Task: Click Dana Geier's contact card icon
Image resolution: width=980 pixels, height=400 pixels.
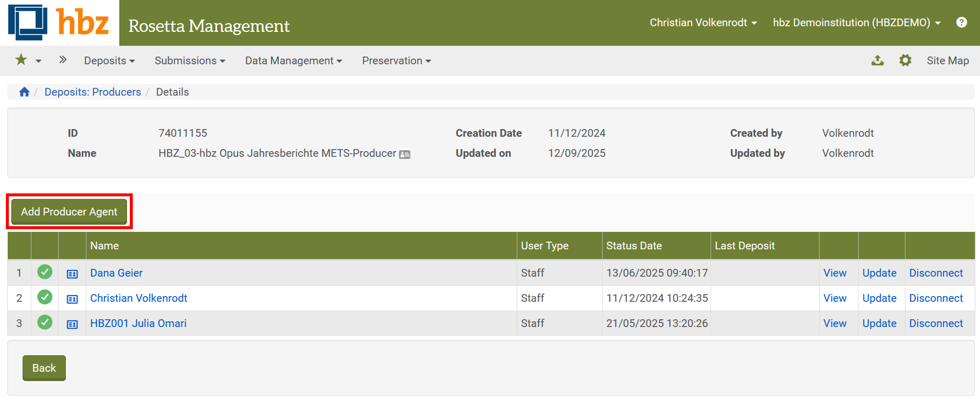Action: (x=72, y=274)
